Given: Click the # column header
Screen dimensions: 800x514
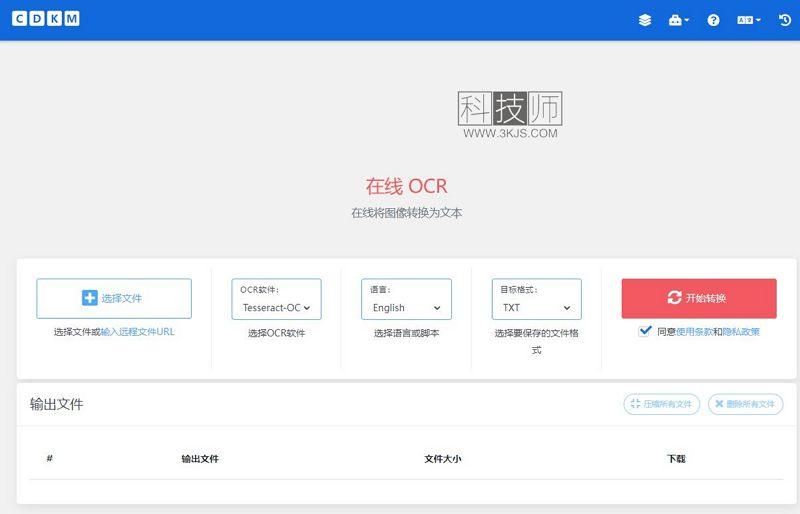Looking at the screenshot, I should coord(49,458).
